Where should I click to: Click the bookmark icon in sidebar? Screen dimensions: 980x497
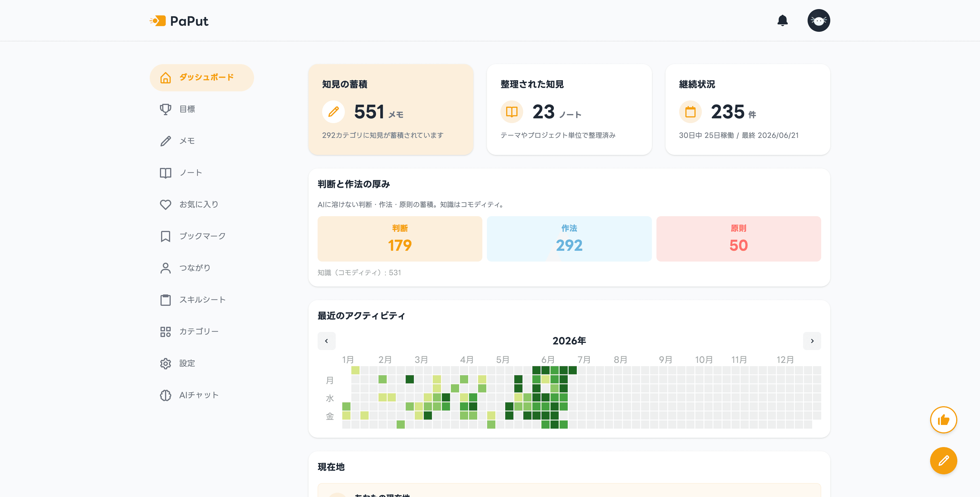pos(166,236)
